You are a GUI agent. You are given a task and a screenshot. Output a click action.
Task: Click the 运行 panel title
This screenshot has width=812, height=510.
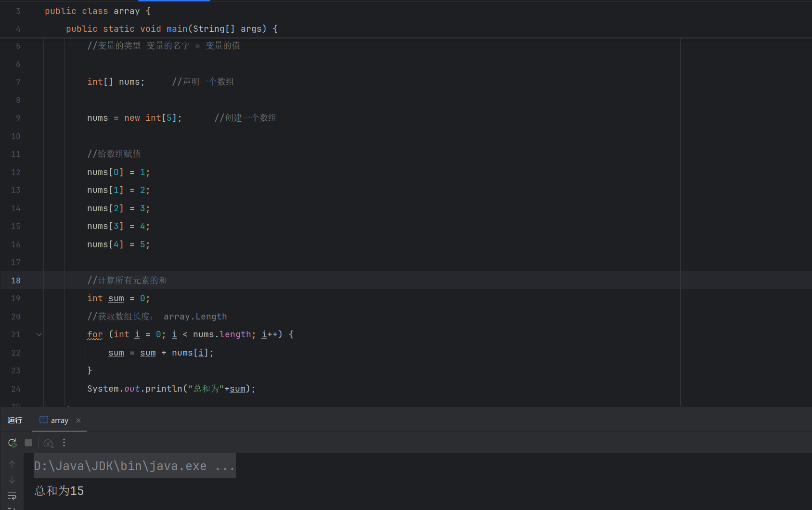click(15, 420)
